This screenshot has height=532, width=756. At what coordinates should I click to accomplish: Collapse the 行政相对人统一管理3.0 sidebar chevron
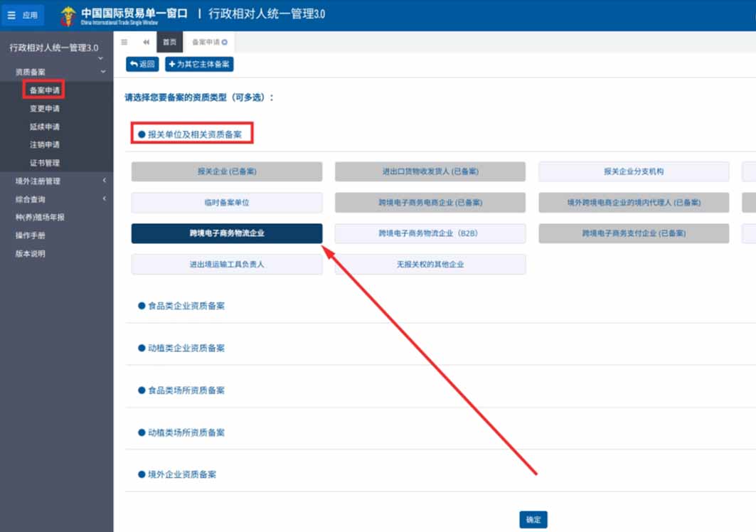click(x=100, y=58)
